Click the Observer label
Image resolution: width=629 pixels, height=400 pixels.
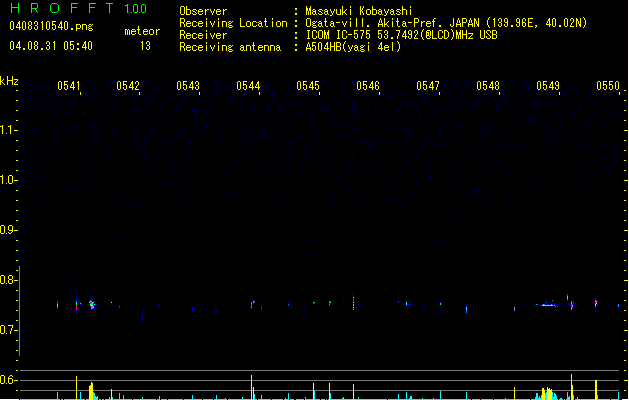tap(203, 11)
